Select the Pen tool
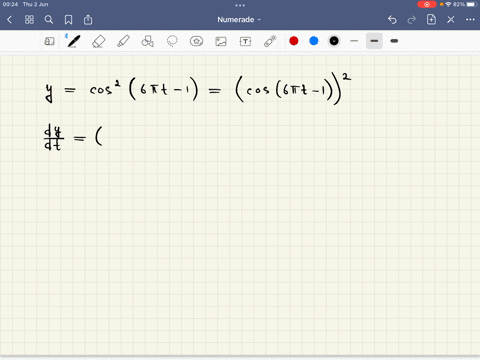The width and height of the screenshot is (480, 360). point(74,41)
